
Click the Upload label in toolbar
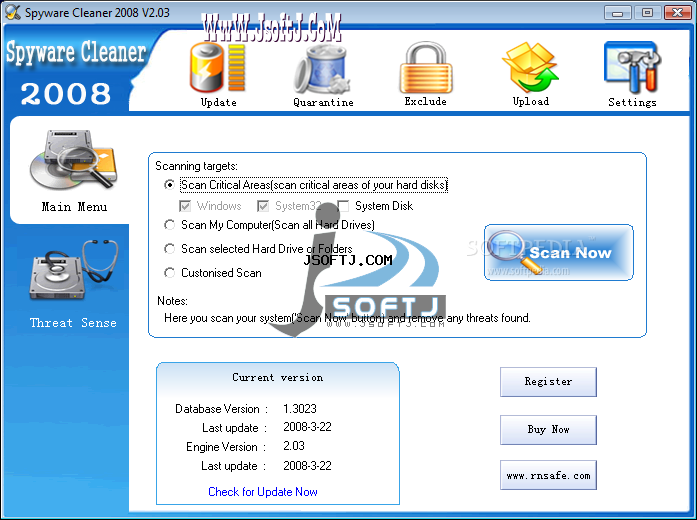531,101
